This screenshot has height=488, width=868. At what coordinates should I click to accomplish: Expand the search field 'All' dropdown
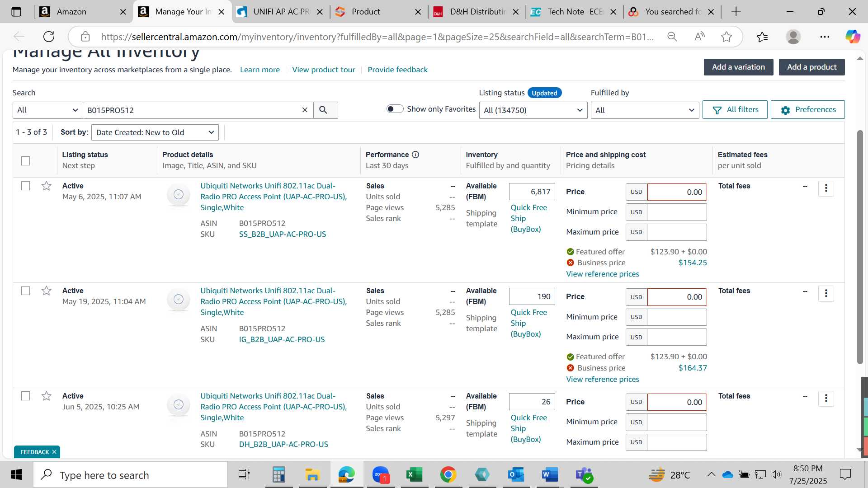[x=47, y=110]
